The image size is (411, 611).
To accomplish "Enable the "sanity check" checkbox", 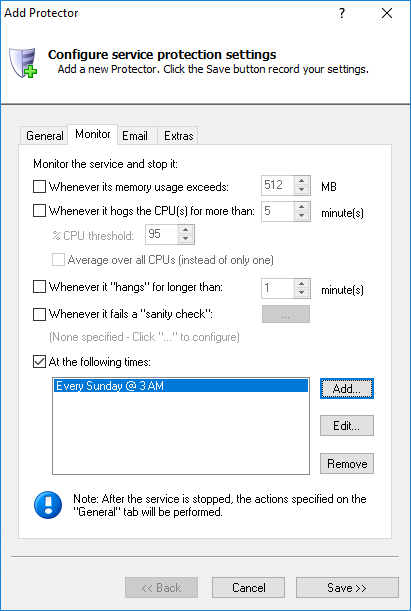I will (39, 314).
